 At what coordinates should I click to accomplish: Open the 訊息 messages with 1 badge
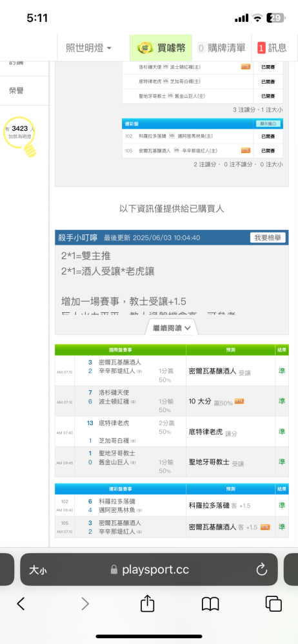pos(272,48)
